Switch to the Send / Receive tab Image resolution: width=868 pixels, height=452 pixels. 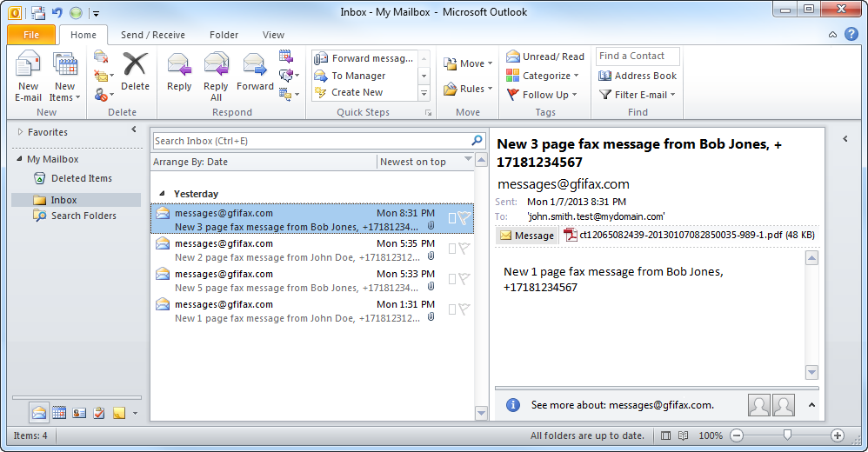point(153,35)
